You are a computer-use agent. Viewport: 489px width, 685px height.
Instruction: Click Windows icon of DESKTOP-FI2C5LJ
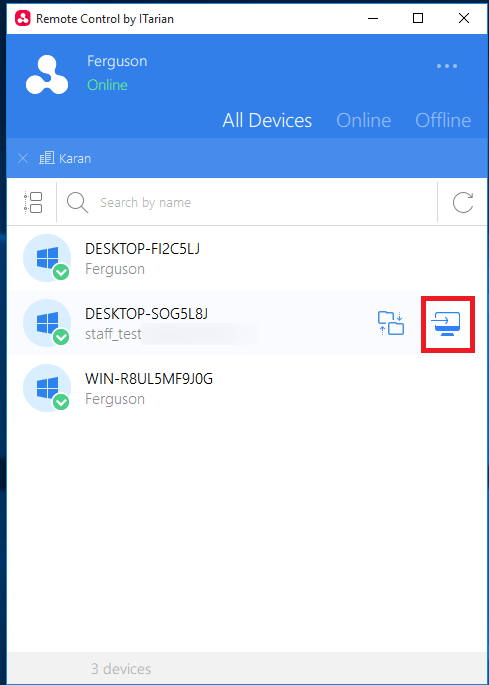tap(47, 258)
